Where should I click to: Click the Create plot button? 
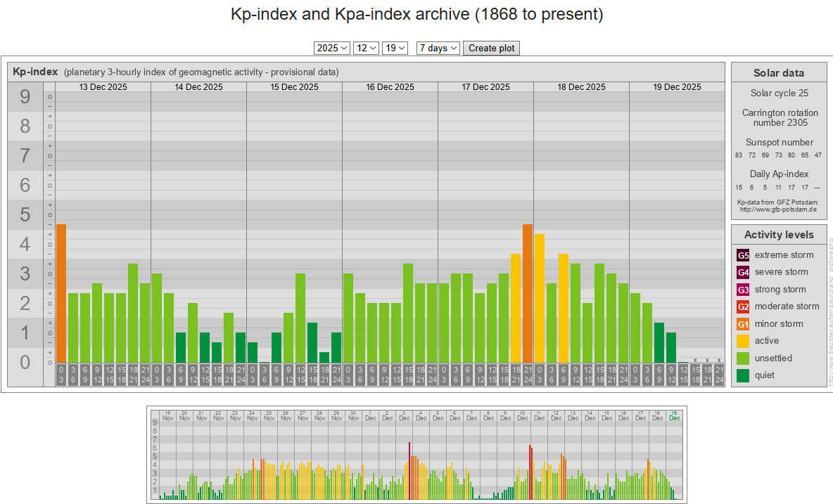point(491,48)
